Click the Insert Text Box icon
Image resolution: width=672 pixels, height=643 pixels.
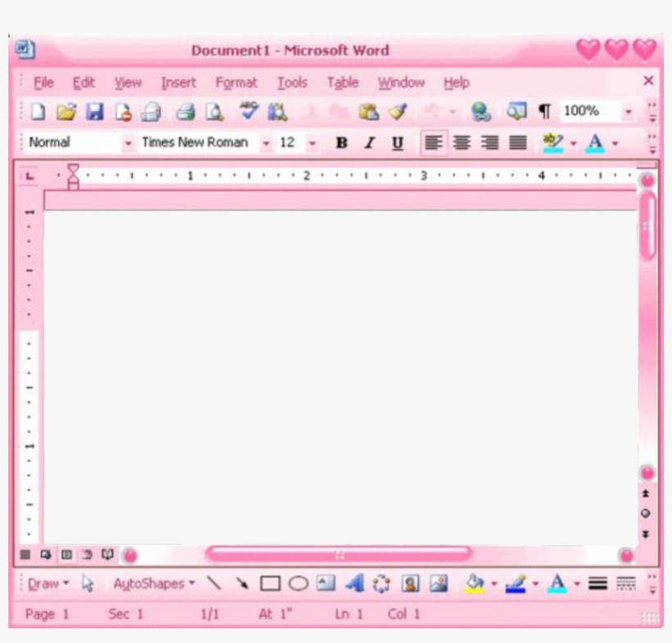tap(325, 583)
